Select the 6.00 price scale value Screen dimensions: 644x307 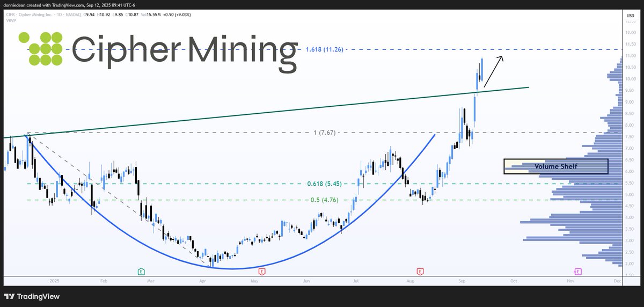pos(631,171)
